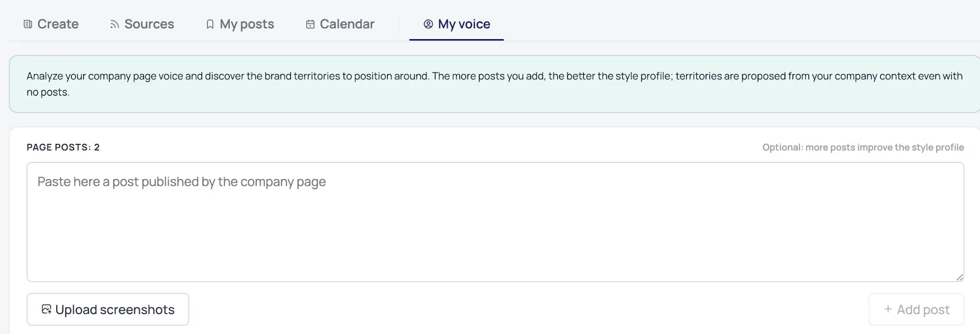Click the Add post button

(x=916, y=309)
